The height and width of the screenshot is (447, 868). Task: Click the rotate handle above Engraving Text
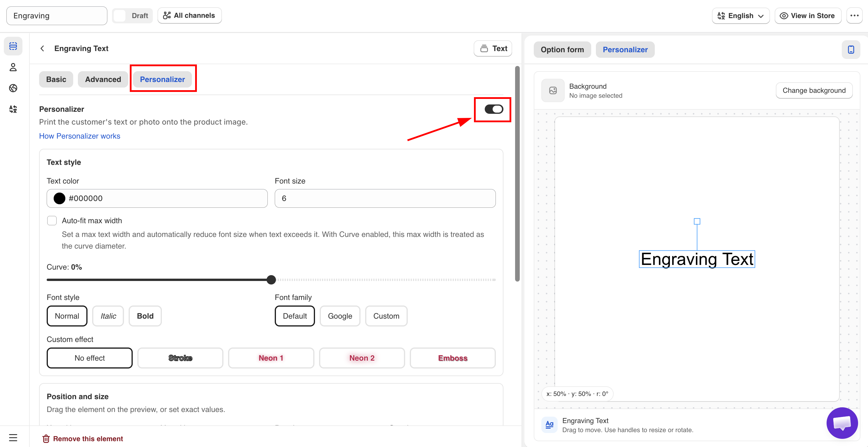pos(697,221)
